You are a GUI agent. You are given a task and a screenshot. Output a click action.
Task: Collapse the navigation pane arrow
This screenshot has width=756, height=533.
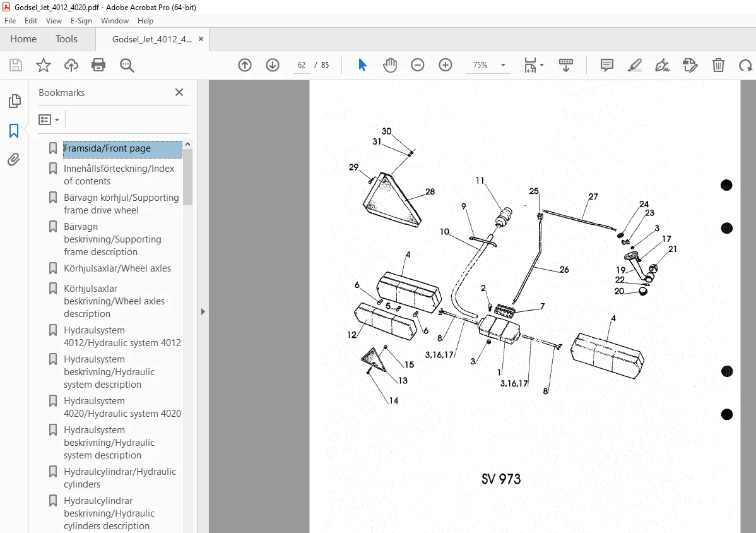[x=203, y=311]
